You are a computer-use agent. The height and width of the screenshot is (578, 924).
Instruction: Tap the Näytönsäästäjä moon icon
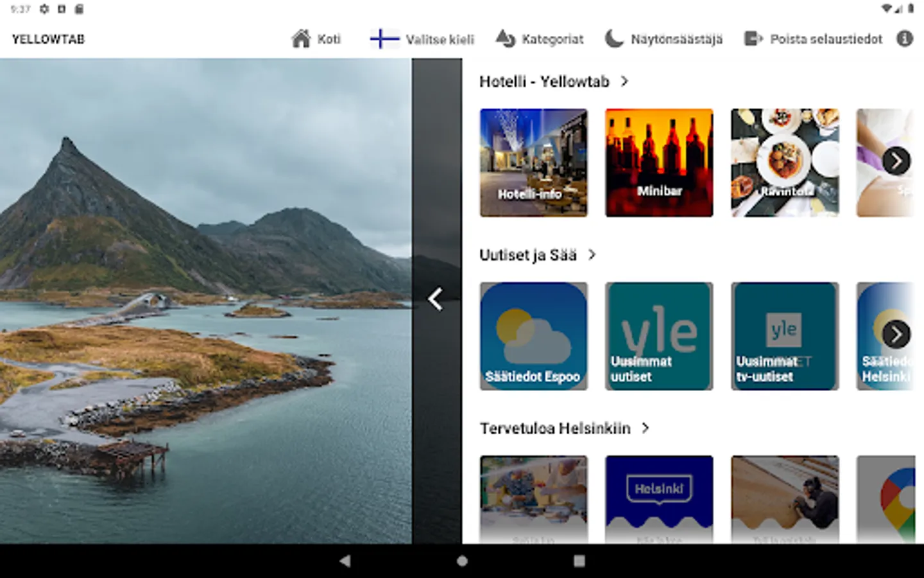tap(614, 39)
